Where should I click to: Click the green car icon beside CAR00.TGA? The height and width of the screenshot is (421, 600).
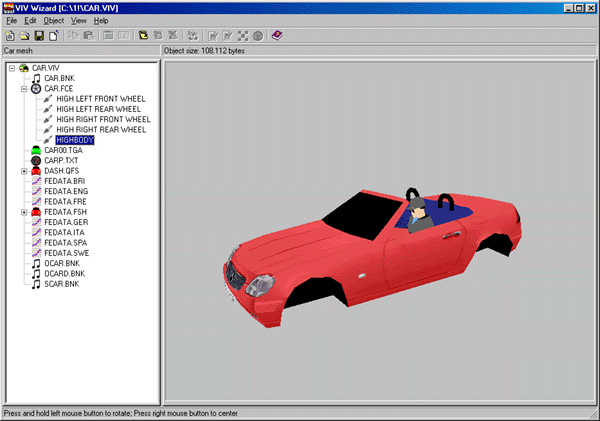(x=36, y=150)
